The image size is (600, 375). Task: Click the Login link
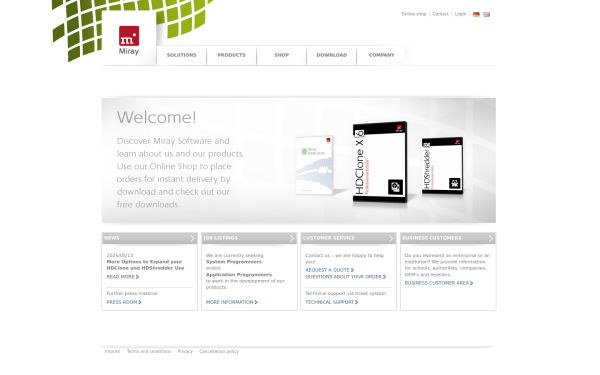click(460, 14)
